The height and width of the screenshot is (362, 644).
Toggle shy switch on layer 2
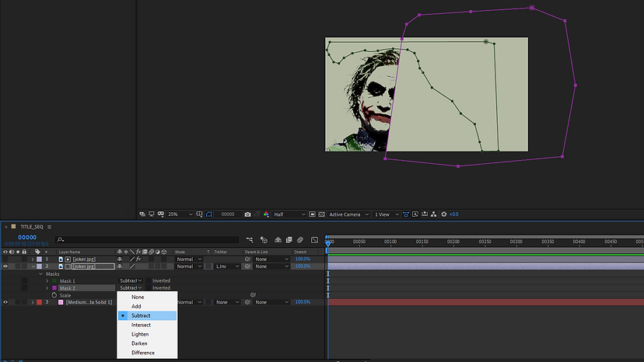[x=120, y=266]
